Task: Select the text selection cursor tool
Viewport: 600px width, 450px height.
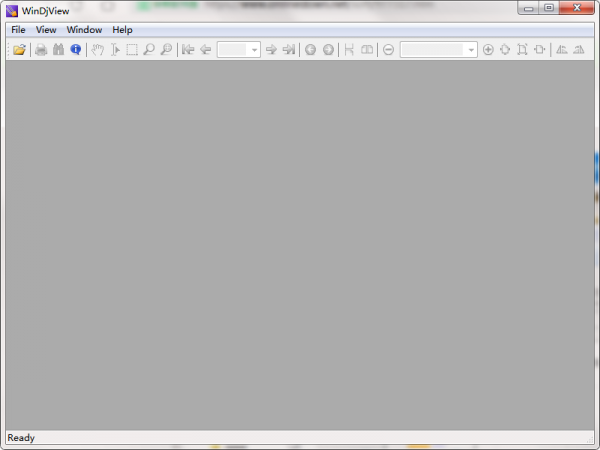Action: tap(115, 49)
